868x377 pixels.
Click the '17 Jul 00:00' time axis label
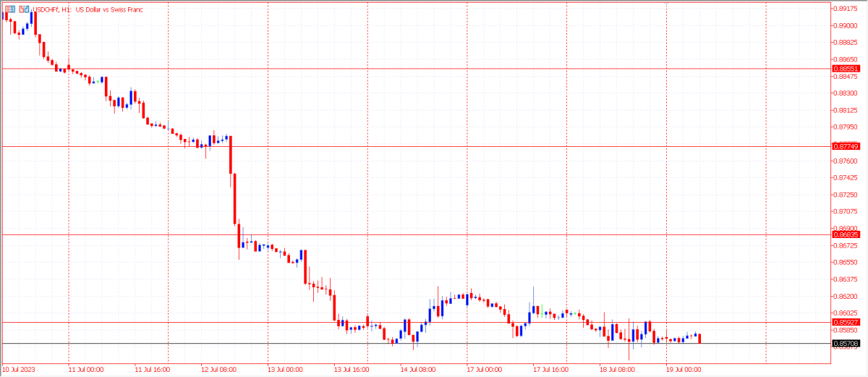[x=484, y=369]
